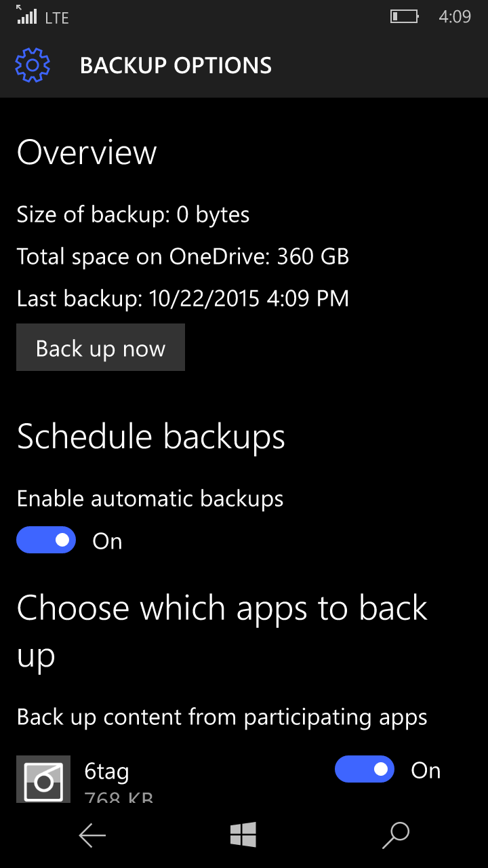This screenshot has width=488, height=868.
Task: Tap the Windows Start logo
Action: click(243, 835)
